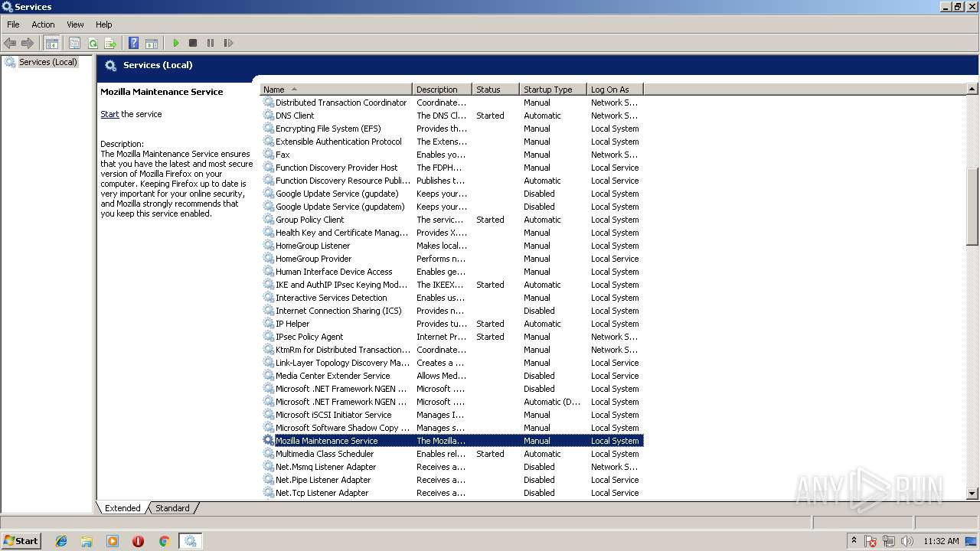Click the Export List toolbar icon
980x551 pixels.
[x=110, y=43]
